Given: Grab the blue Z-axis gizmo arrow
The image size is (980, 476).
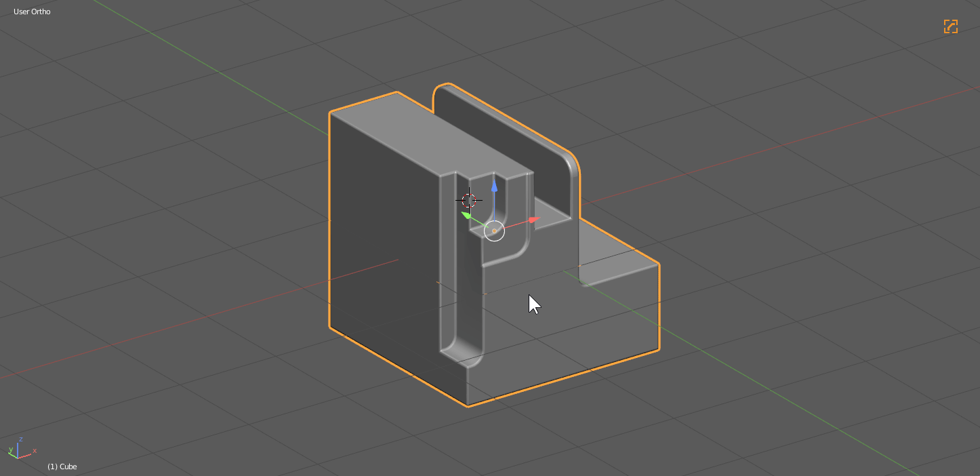Looking at the screenshot, I should [494, 184].
